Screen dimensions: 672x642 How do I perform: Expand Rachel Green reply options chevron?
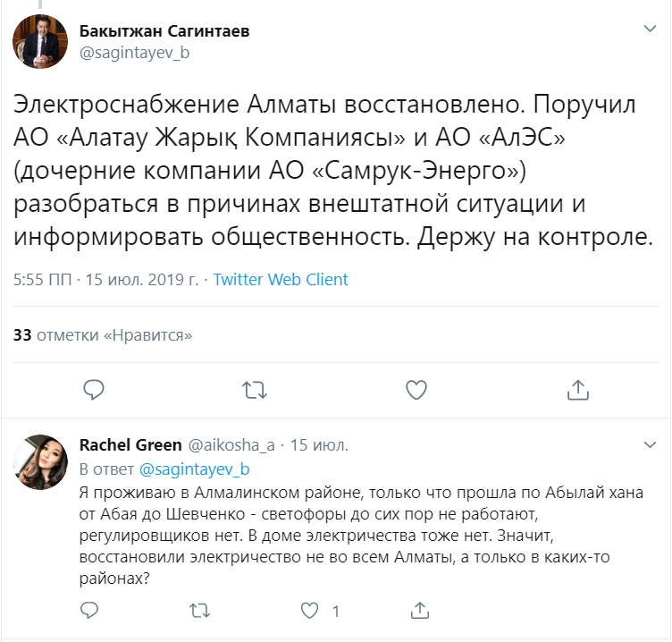pyautogui.click(x=650, y=443)
